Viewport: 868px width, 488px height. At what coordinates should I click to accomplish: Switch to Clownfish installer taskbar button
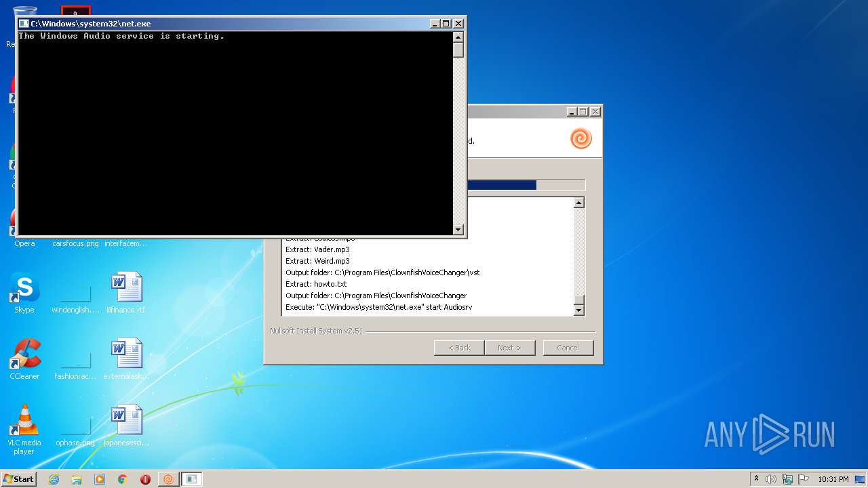point(168,479)
